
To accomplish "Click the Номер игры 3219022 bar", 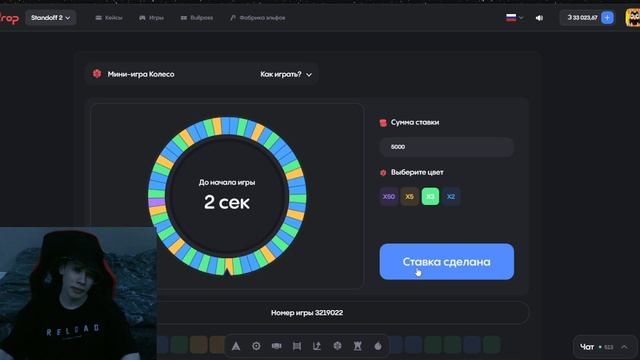I will coord(307,313).
